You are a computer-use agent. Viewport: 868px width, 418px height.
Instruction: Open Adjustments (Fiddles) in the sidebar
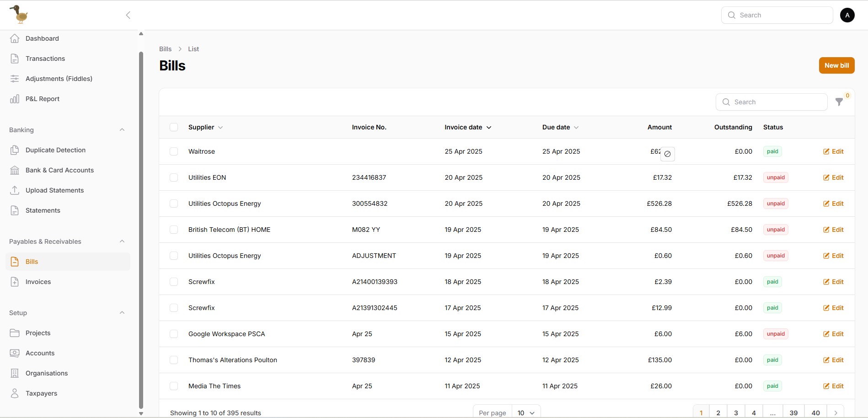59,79
